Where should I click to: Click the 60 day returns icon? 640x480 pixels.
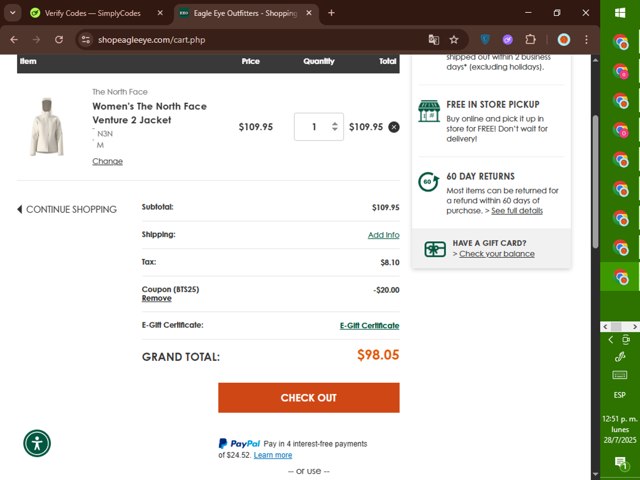(x=429, y=182)
